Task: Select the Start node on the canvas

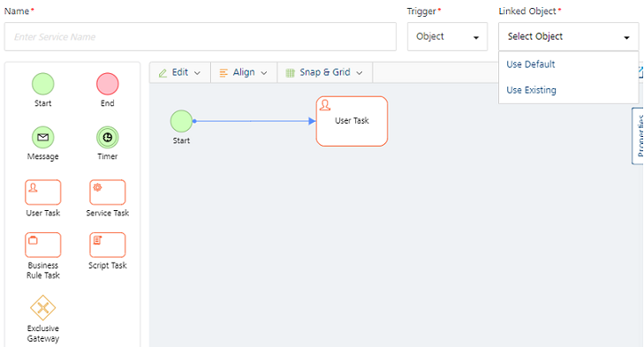Action: pyautogui.click(x=181, y=121)
